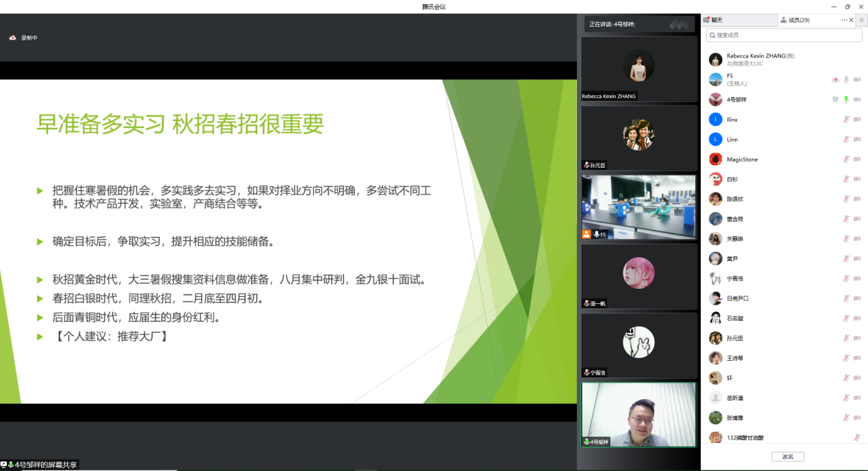Click the camera icon in FS row
This screenshot has width=868, height=471.
click(x=857, y=80)
